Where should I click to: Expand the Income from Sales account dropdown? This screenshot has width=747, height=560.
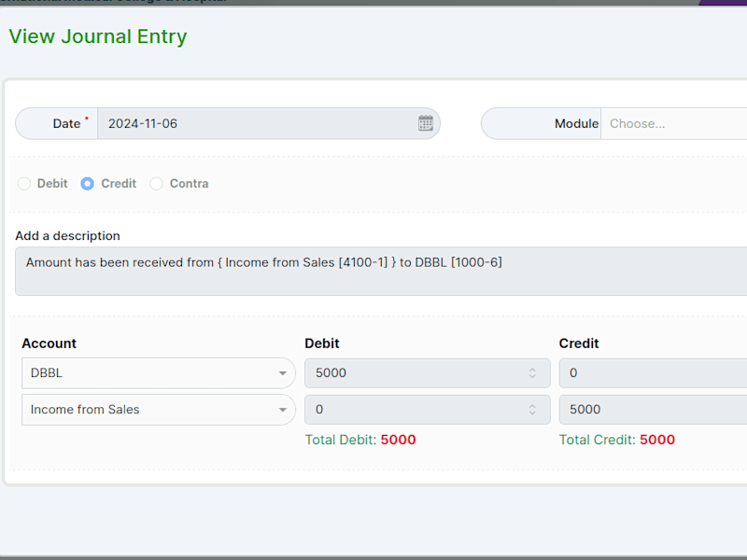(159, 410)
